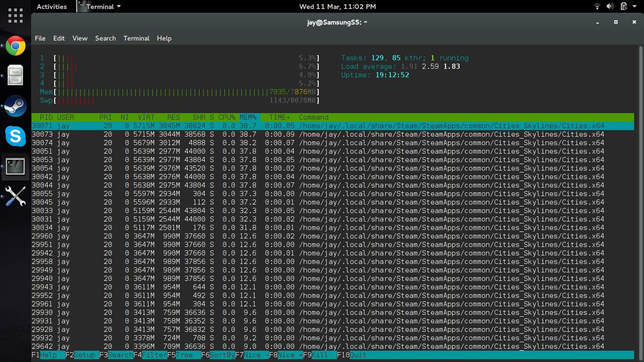644x362 pixels.
Task: Select process row with PID 29642
Action: tap(333, 346)
